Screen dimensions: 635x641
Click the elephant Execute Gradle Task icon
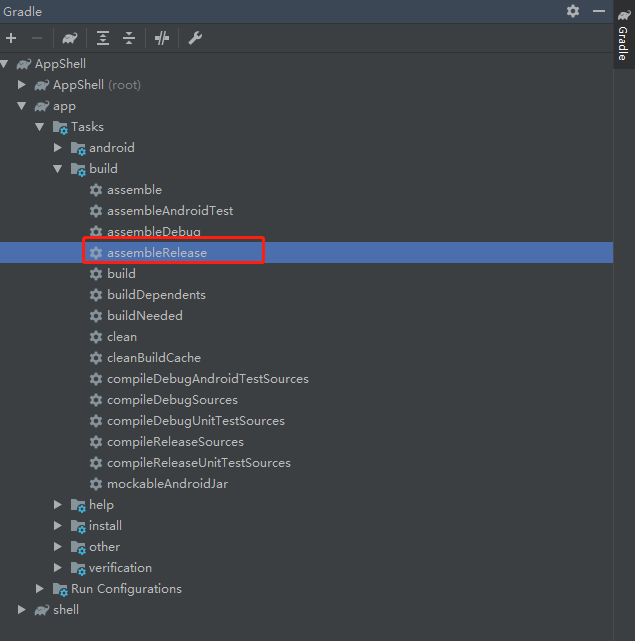click(x=70, y=38)
